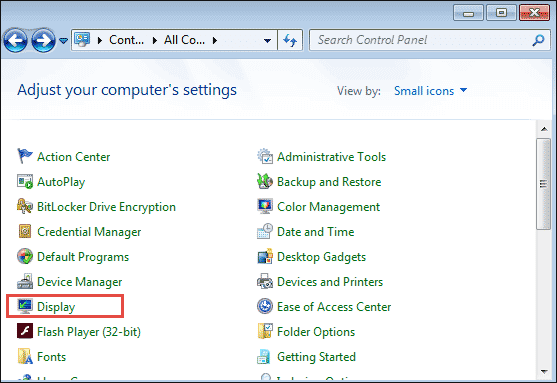
Task: Open Date and Time link
Action: 316,232
